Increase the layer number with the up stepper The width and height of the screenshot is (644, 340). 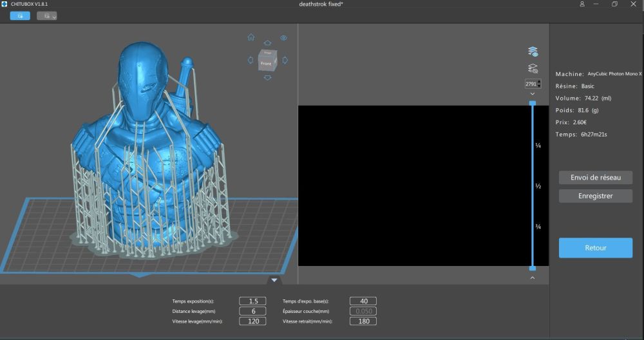[x=539, y=82]
